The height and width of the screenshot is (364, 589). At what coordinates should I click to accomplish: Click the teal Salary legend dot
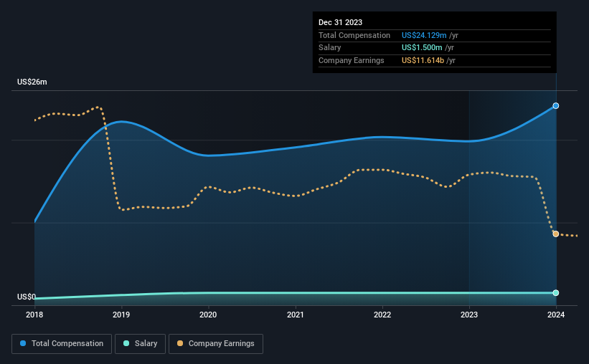click(x=126, y=343)
